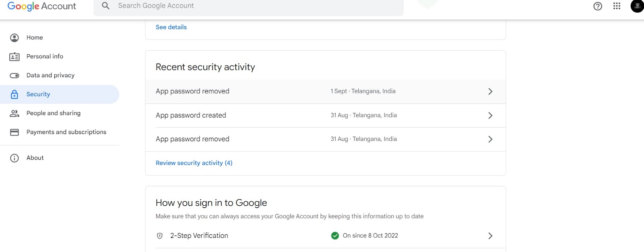Open Review security activity (4) link
644x252 pixels.
pyautogui.click(x=194, y=163)
